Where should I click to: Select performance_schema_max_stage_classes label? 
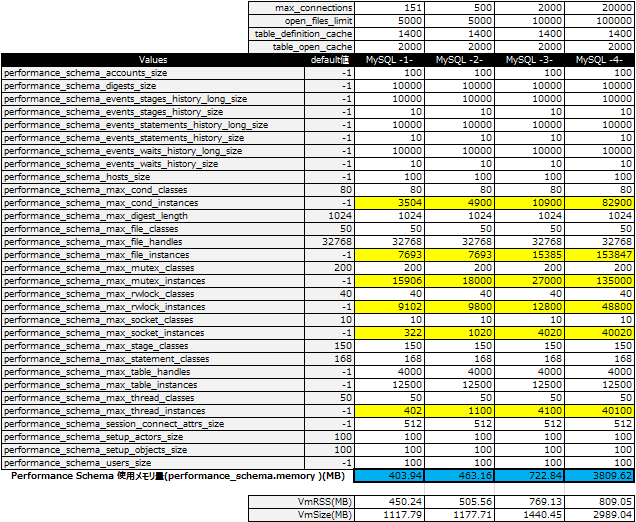tap(153, 346)
